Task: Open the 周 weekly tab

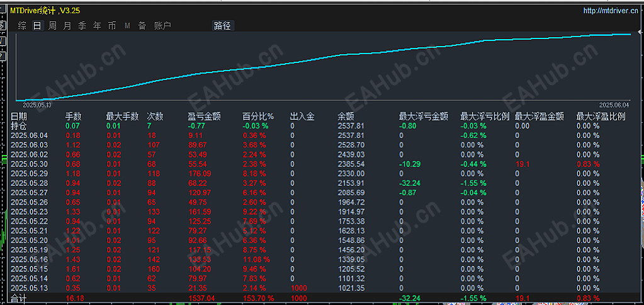Action: (52, 26)
